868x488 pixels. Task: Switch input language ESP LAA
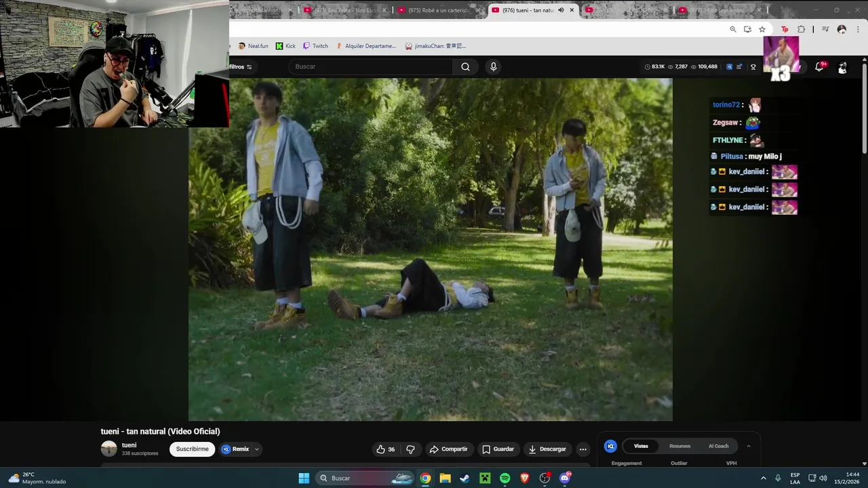pos(795,478)
